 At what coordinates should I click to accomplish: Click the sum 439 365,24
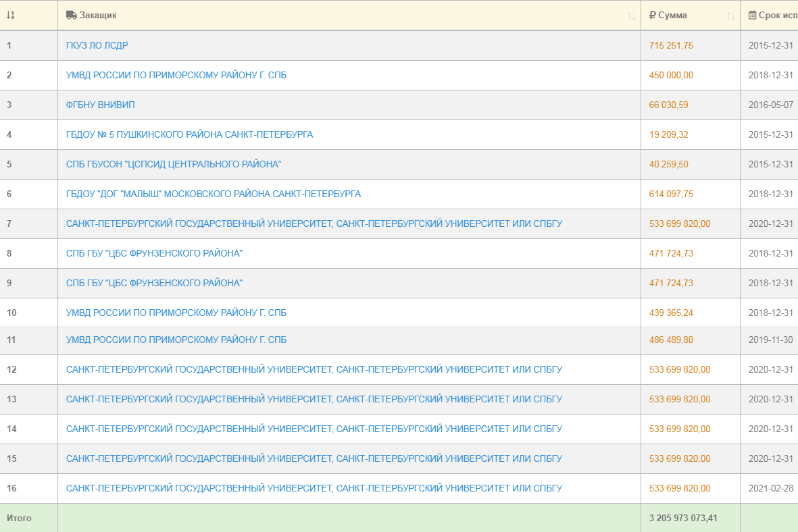coord(671,313)
